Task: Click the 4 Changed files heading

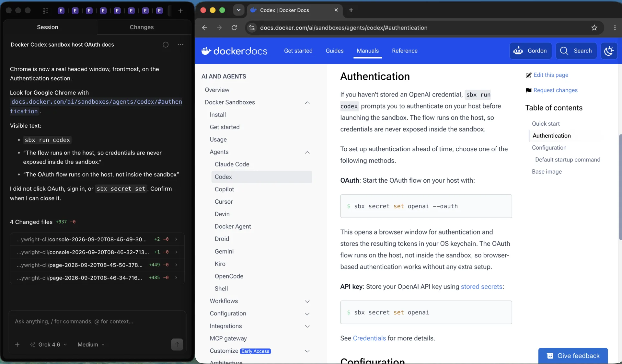Action: (31, 222)
